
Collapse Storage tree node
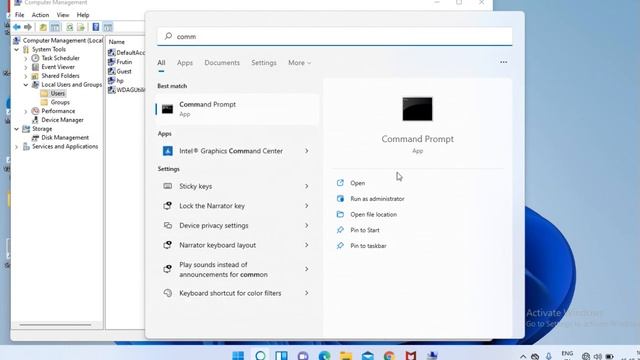pyautogui.click(x=17, y=129)
